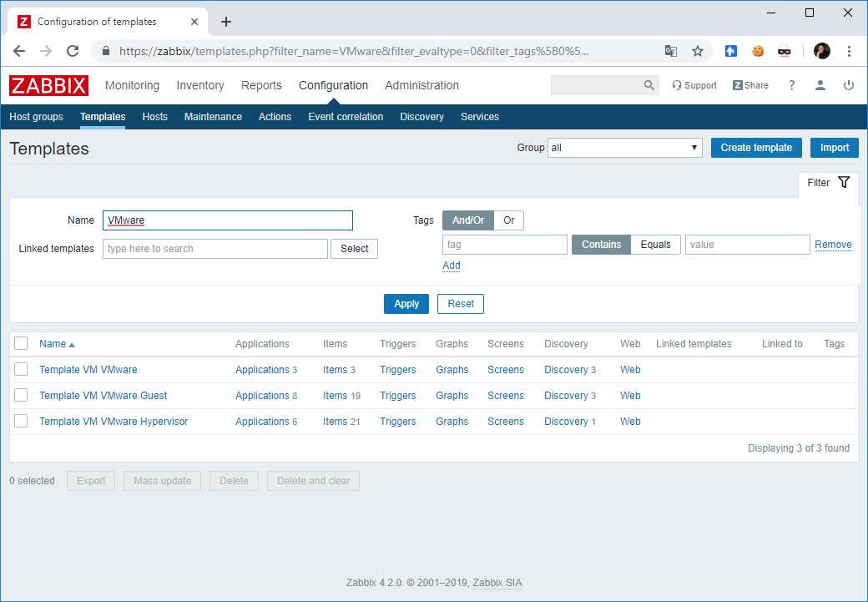868x602 pixels.
Task: Open the Chrome profile avatar
Action: pyautogui.click(x=822, y=52)
